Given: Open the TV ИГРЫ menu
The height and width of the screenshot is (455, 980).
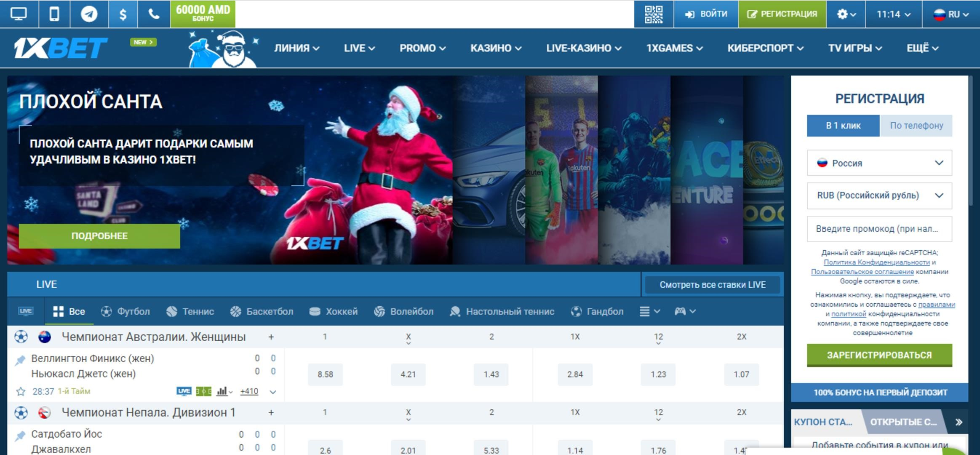Looking at the screenshot, I should 855,48.
